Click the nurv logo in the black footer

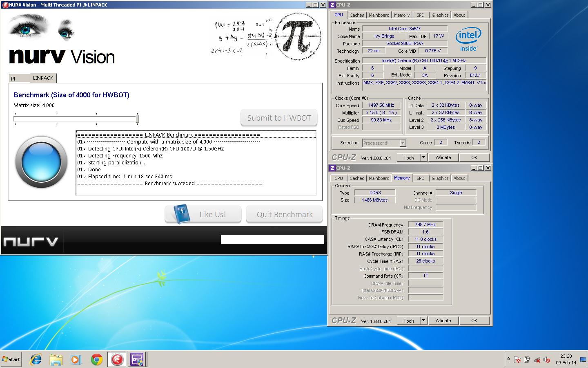click(x=31, y=242)
